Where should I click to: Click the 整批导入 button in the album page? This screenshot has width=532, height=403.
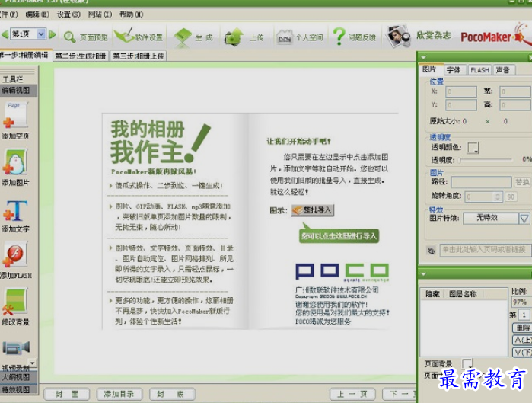(x=313, y=210)
